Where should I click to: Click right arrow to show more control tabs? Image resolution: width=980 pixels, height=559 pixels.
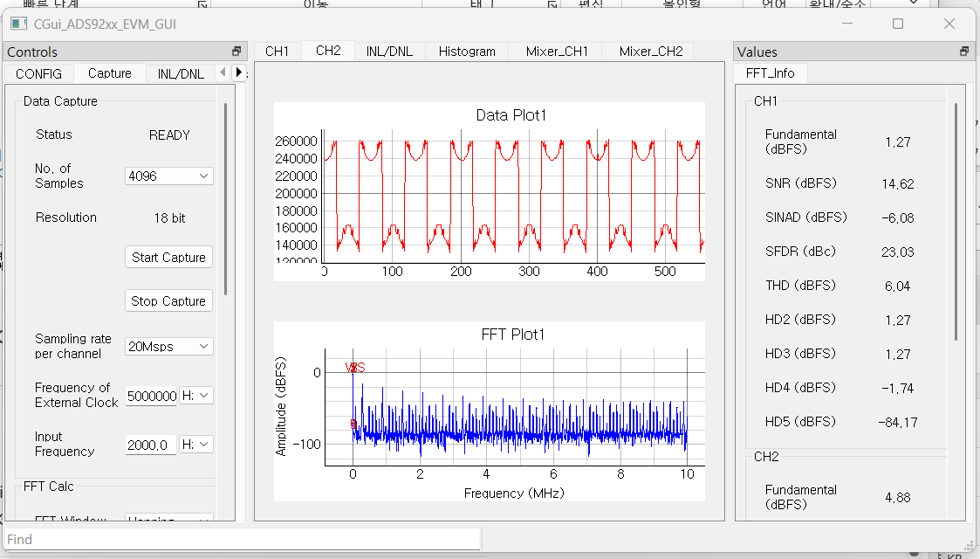(x=238, y=72)
